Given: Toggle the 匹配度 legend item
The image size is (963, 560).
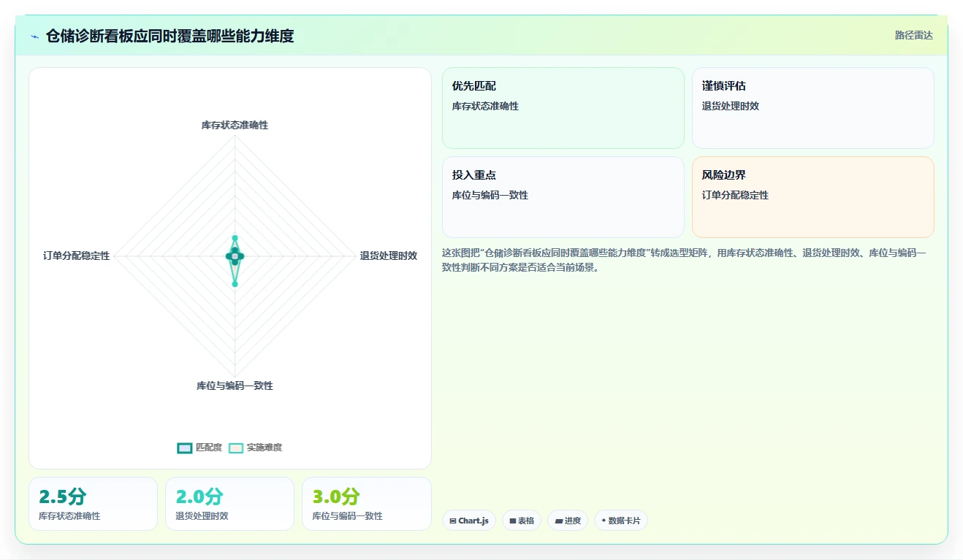Looking at the screenshot, I should [199, 448].
